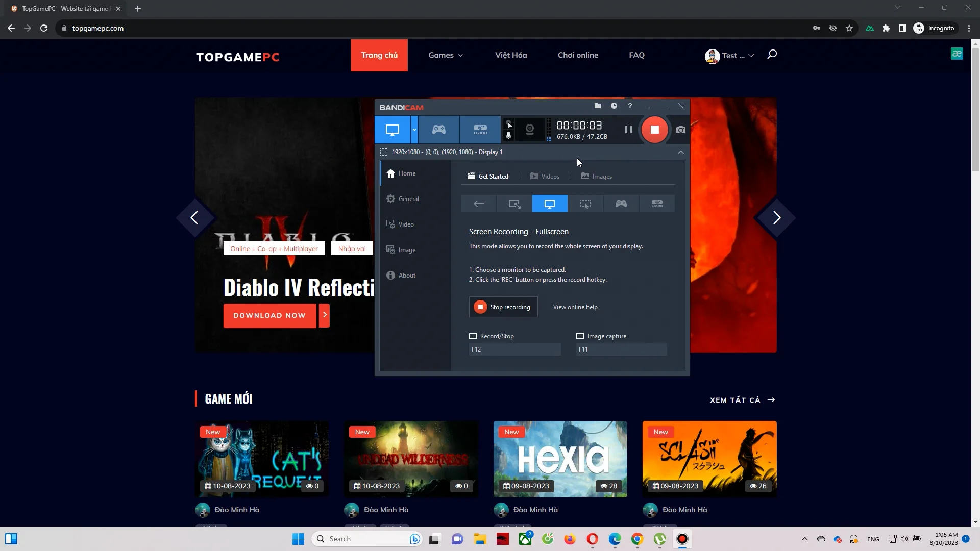Click Stop recording button
This screenshot has width=980, height=551.
click(503, 307)
